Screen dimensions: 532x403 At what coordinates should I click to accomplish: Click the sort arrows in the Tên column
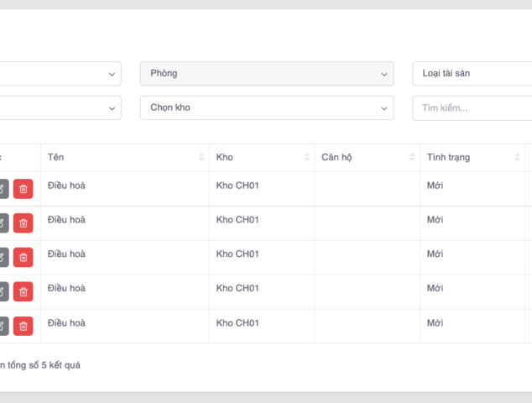pos(201,158)
